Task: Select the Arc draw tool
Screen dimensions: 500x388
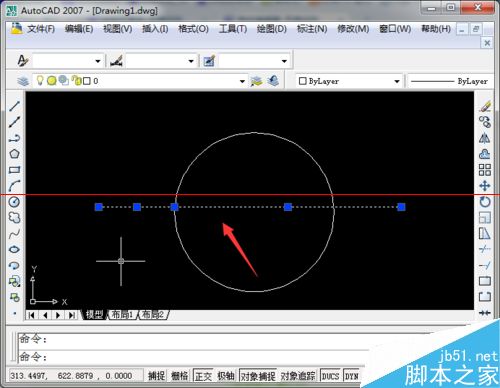Action: coord(14,186)
